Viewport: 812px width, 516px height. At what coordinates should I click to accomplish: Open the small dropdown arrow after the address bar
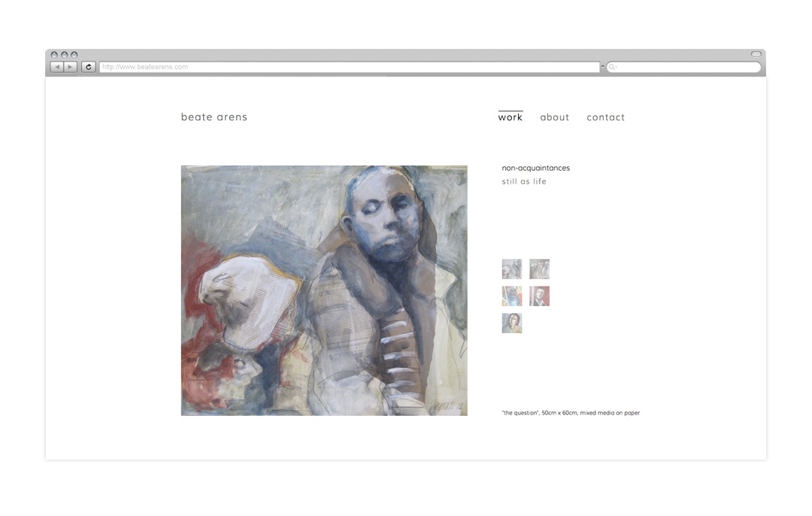pyautogui.click(x=603, y=67)
